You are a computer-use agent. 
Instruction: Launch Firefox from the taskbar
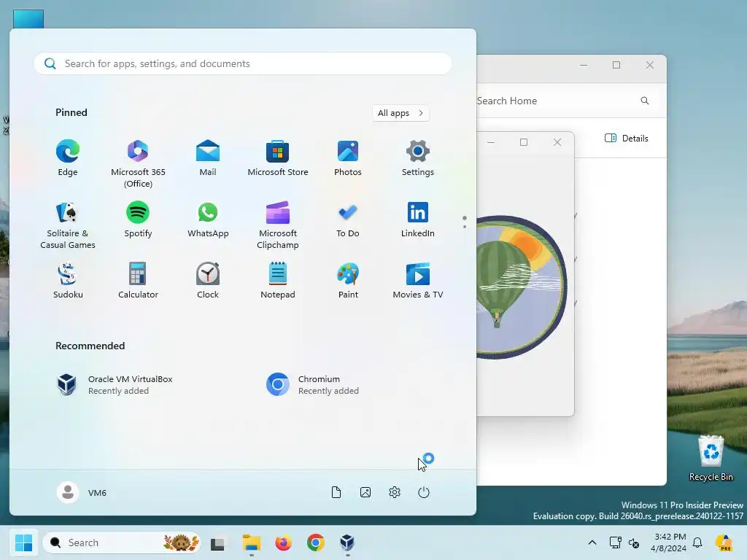(284, 542)
